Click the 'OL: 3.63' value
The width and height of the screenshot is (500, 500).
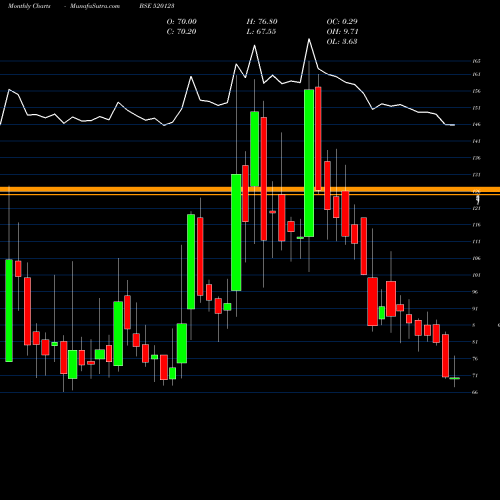tap(342, 42)
